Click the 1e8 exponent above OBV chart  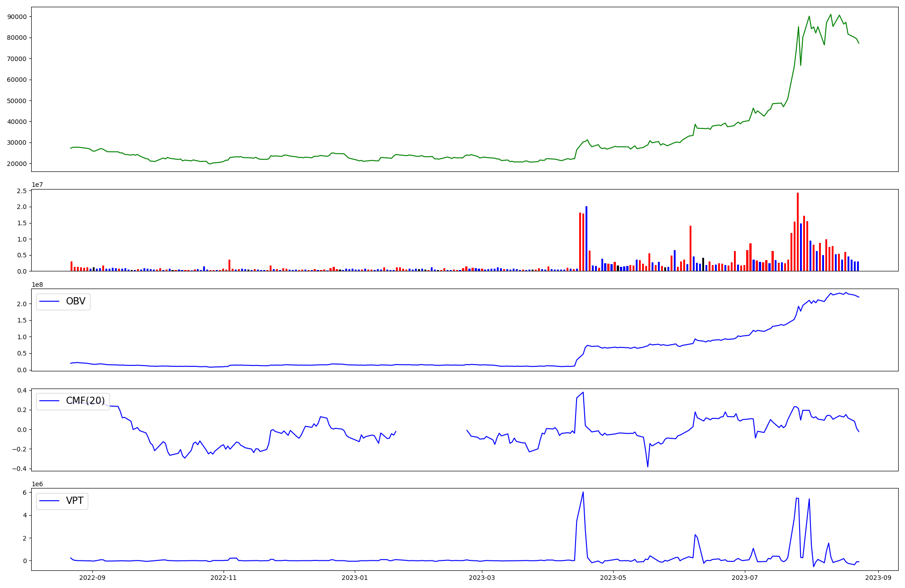(x=38, y=285)
